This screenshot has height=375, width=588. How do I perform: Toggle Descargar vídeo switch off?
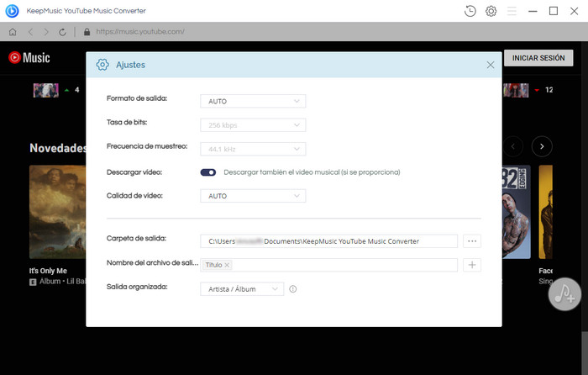coord(208,172)
